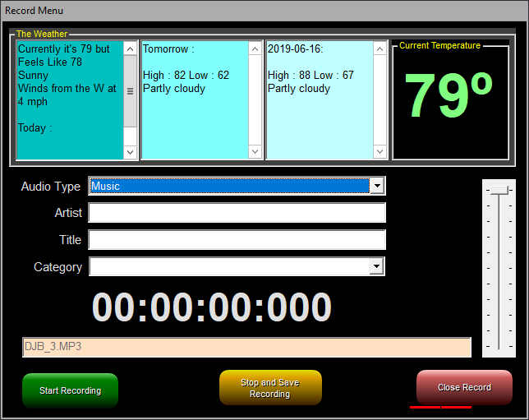The width and height of the screenshot is (529, 420).
Task: Click the 79° current temperature display
Action: 448,96
